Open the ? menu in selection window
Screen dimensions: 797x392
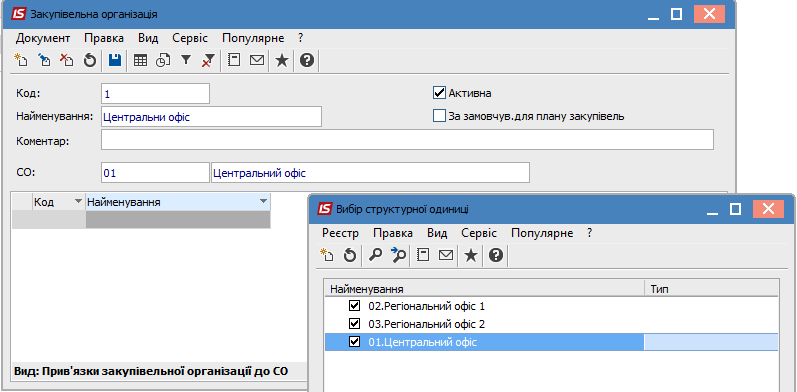click(x=589, y=233)
